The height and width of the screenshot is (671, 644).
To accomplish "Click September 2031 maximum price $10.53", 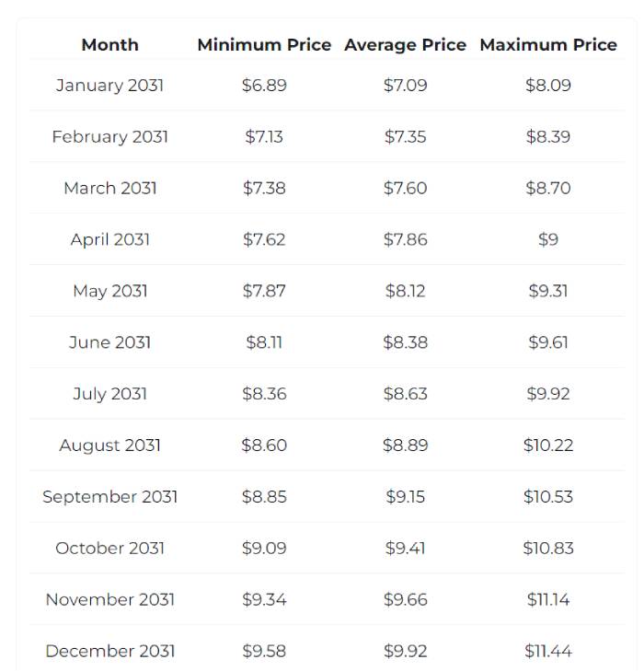I will (x=548, y=497).
